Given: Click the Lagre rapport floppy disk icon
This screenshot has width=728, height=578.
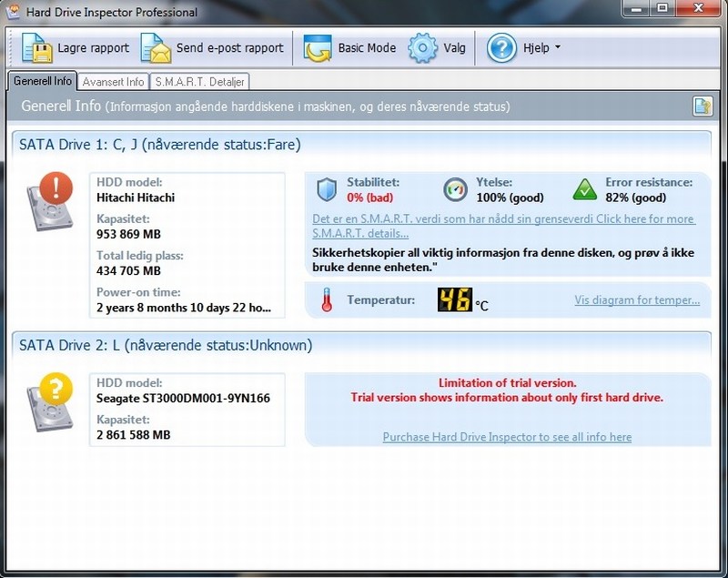Looking at the screenshot, I should [36, 48].
